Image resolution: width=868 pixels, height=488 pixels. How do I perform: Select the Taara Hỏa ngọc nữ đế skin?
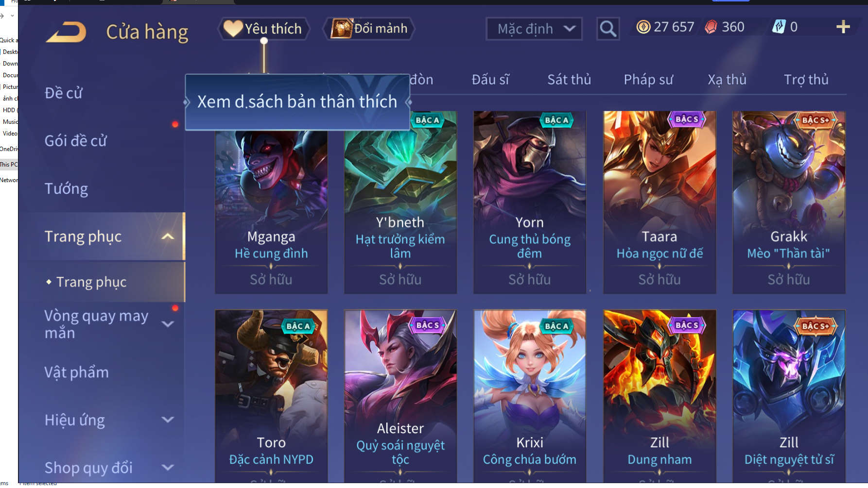coord(660,202)
